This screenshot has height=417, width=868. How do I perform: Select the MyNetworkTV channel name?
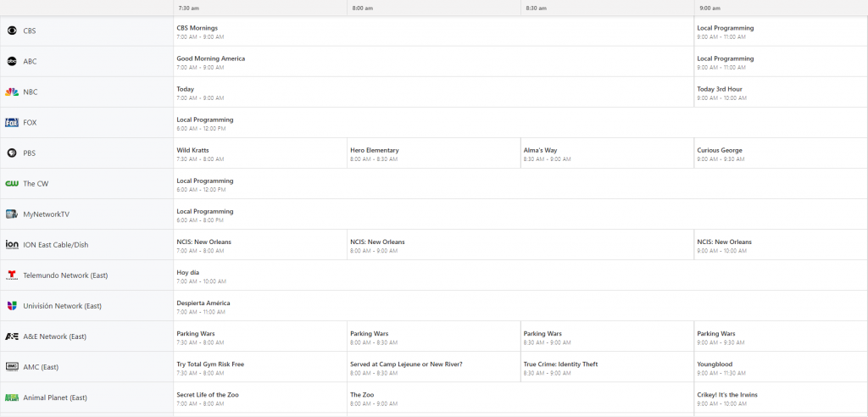46,214
